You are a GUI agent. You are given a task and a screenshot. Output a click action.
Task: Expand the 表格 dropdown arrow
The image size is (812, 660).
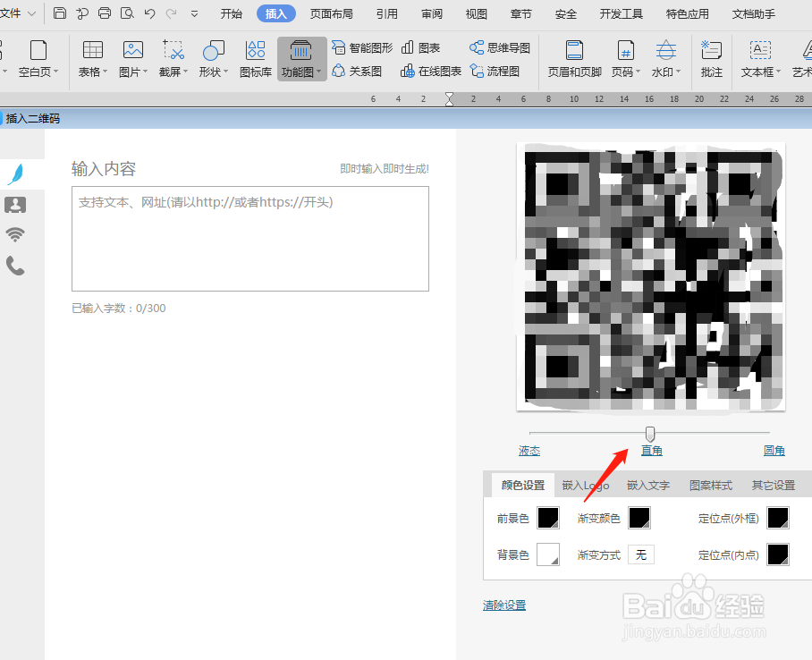click(106, 72)
